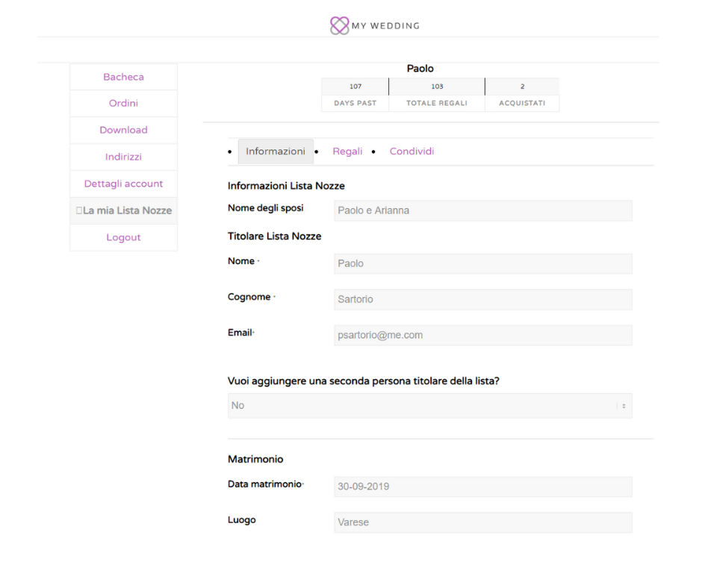Log out using the Logout link
The width and height of the screenshot is (702, 588).
tap(123, 237)
